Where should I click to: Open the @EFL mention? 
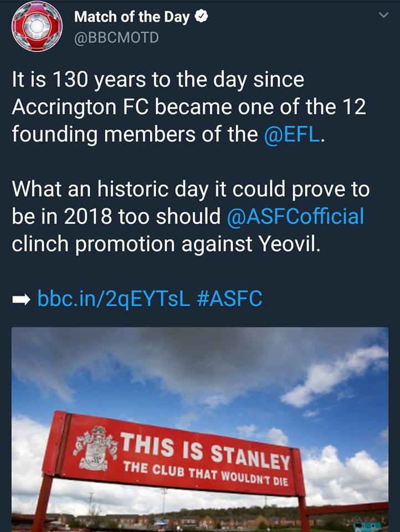point(291,135)
